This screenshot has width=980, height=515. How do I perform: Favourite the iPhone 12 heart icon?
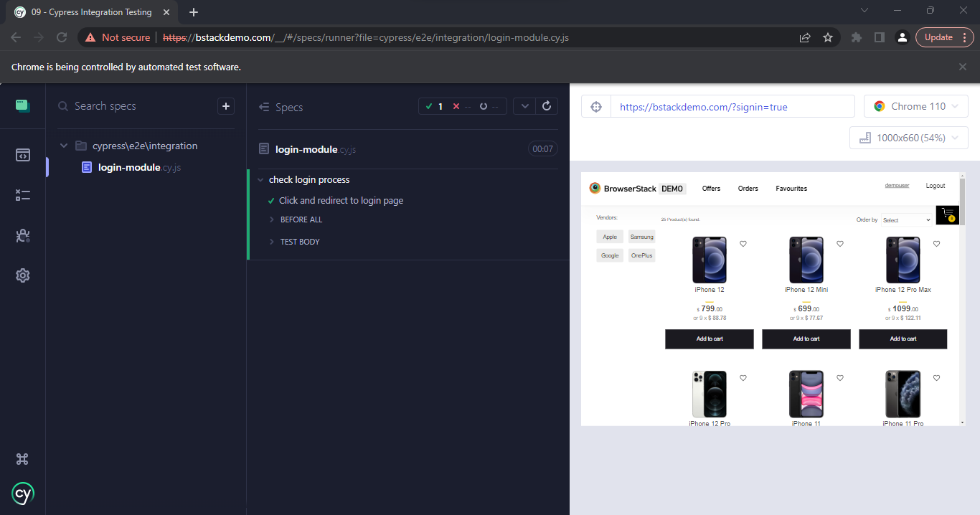tap(743, 244)
